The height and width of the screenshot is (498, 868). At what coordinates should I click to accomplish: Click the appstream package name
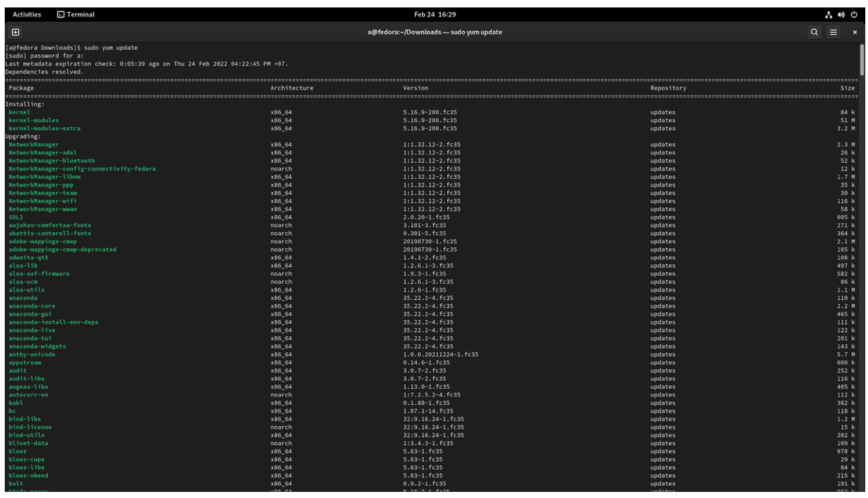pyautogui.click(x=24, y=362)
